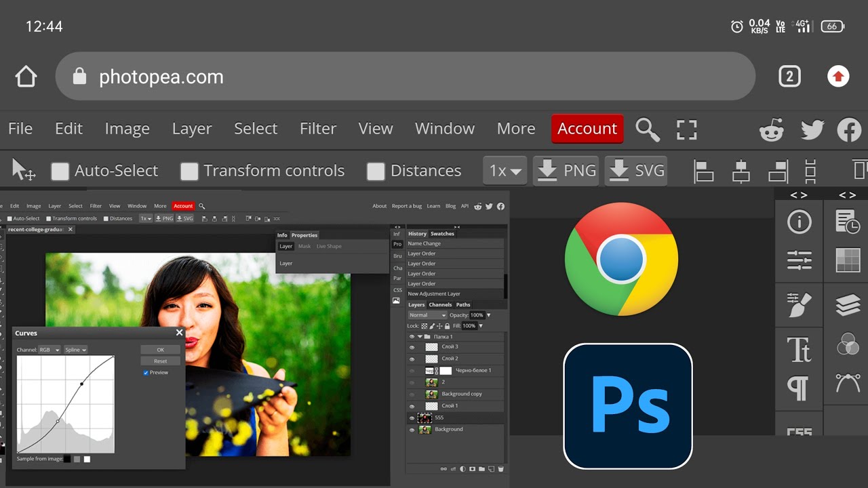
Task: Open the Layers stack panel icon
Action: (848, 305)
